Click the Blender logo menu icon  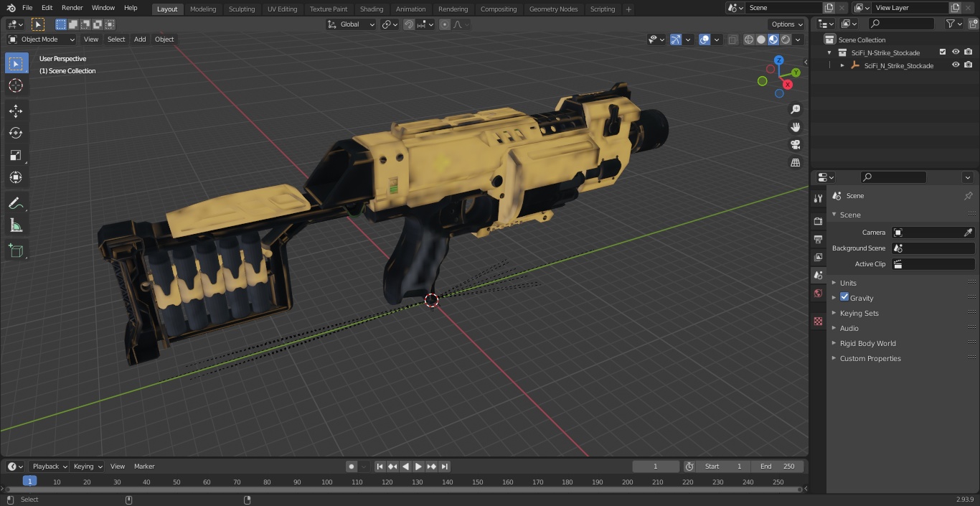pyautogui.click(x=11, y=8)
